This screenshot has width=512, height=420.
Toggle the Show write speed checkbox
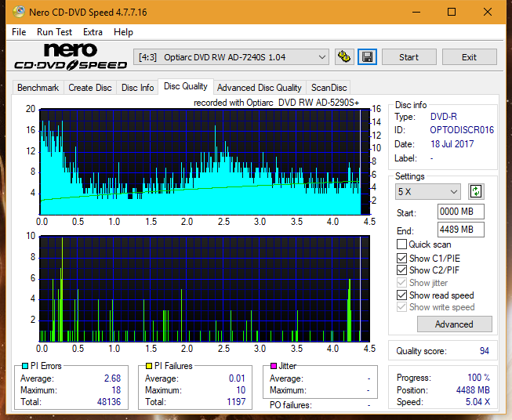coord(401,307)
